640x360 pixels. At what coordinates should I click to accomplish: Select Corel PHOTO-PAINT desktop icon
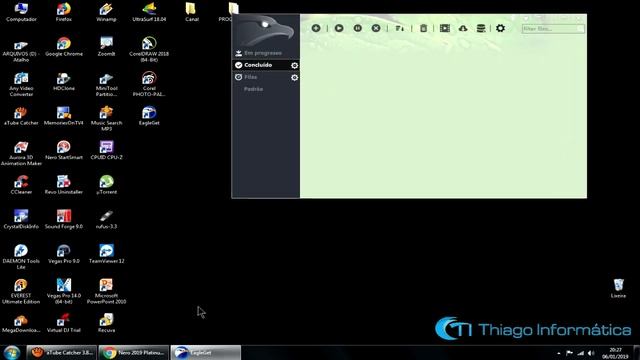click(x=149, y=84)
